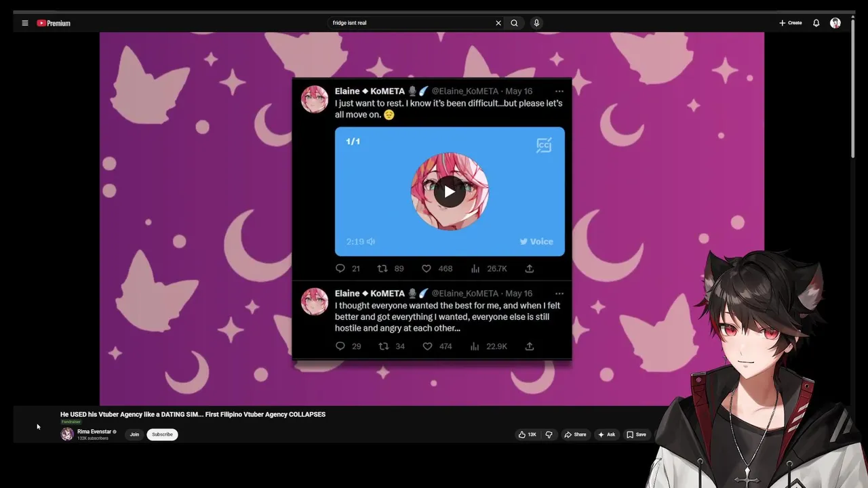Share the video
This screenshot has width=868, height=488.
click(x=575, y=434)
